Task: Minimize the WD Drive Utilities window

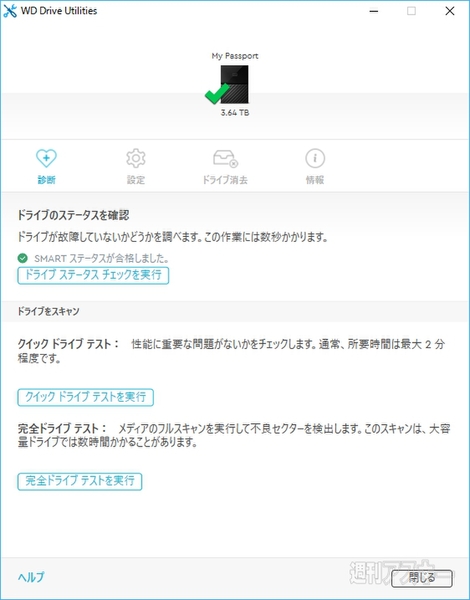Action: click(x=374, y=11)
